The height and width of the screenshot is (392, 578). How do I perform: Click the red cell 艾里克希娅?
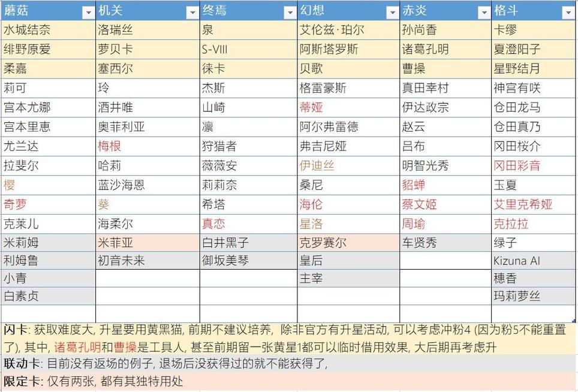[534, 204]
